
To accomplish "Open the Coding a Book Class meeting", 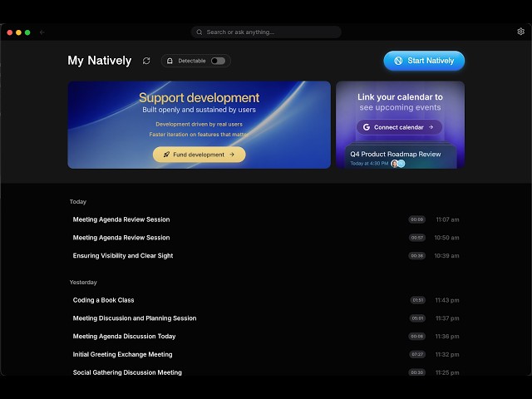I will point(266,300).
